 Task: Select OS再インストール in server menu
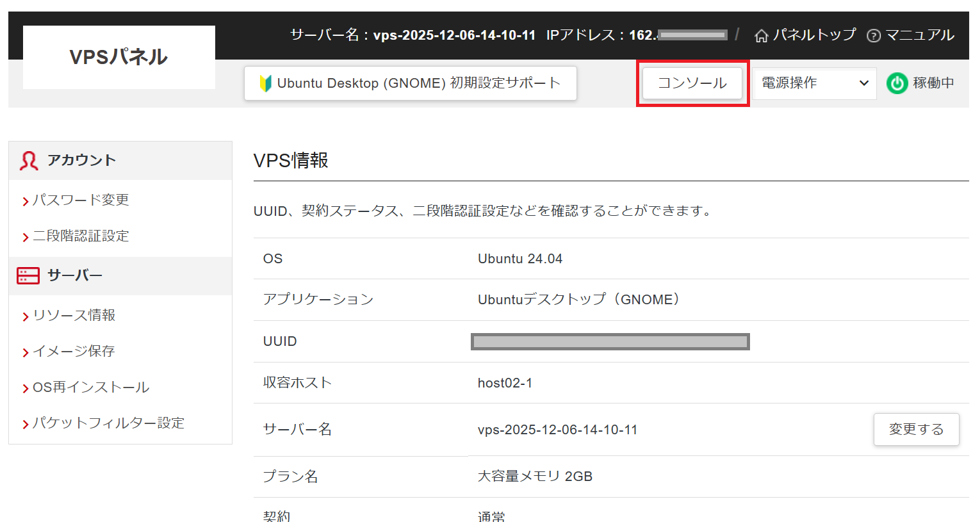[x=90, y=387]
